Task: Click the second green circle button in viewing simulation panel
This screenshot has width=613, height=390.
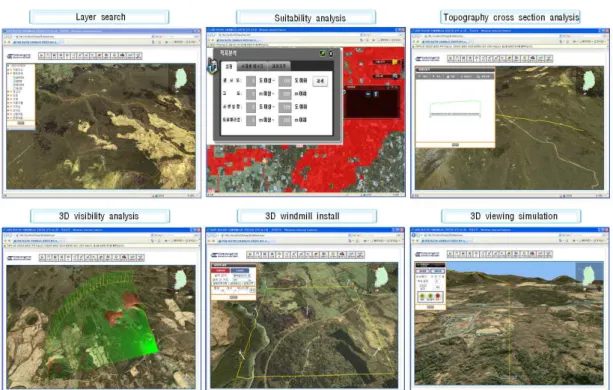Action: tap(430, 296)
